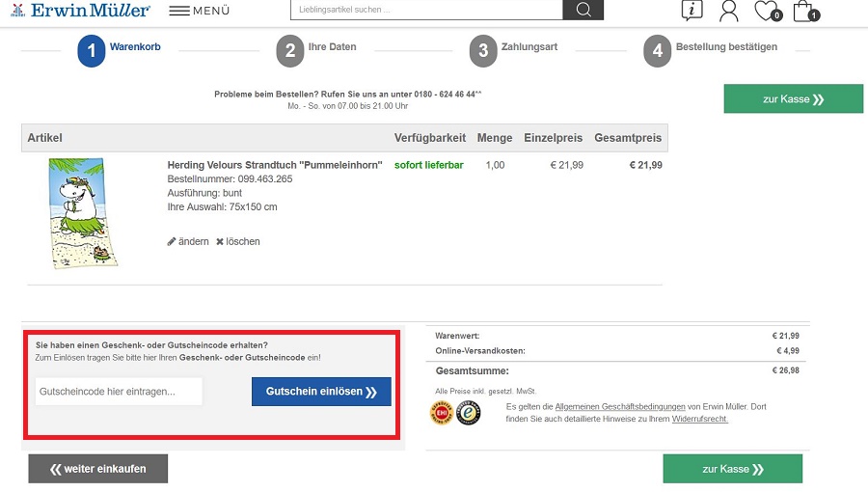This screenshot has height=492, width=868.
Task: Click the Gutscheincode input field
Action: (119, 392)
